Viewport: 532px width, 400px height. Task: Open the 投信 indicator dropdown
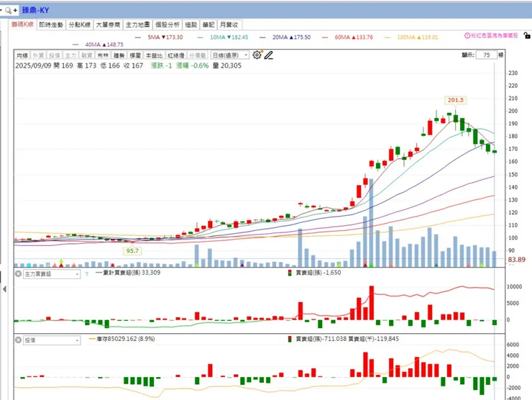point(52,340)
